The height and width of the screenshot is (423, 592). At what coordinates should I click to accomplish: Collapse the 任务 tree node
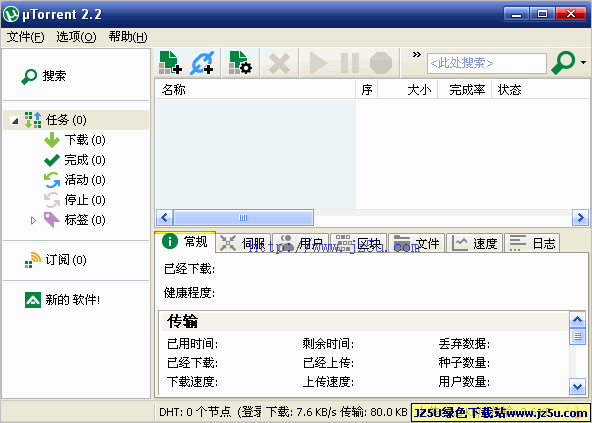(x=15, y=121)
